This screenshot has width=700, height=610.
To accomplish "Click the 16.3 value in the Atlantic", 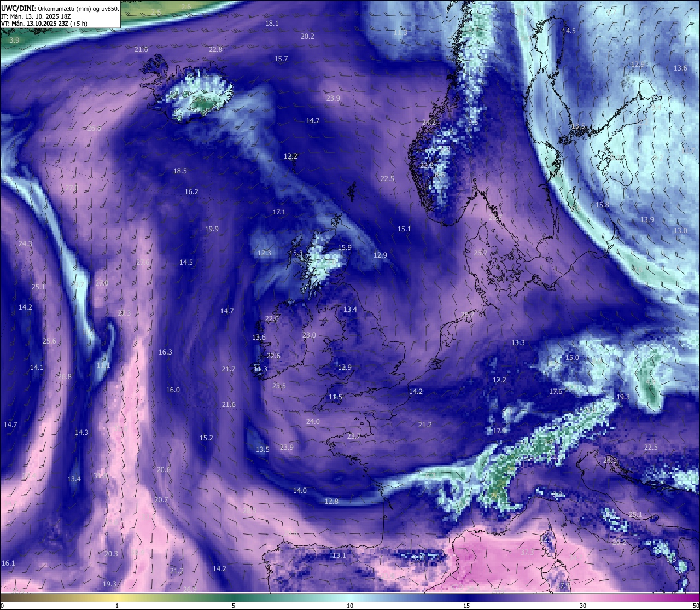I will pyautogui.click(x=165, y=352).
